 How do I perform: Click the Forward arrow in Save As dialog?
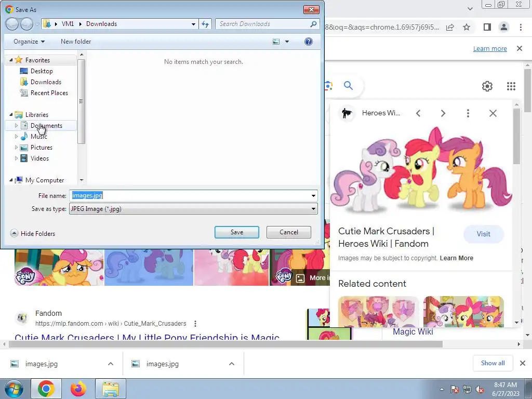(x=26, y=24)
